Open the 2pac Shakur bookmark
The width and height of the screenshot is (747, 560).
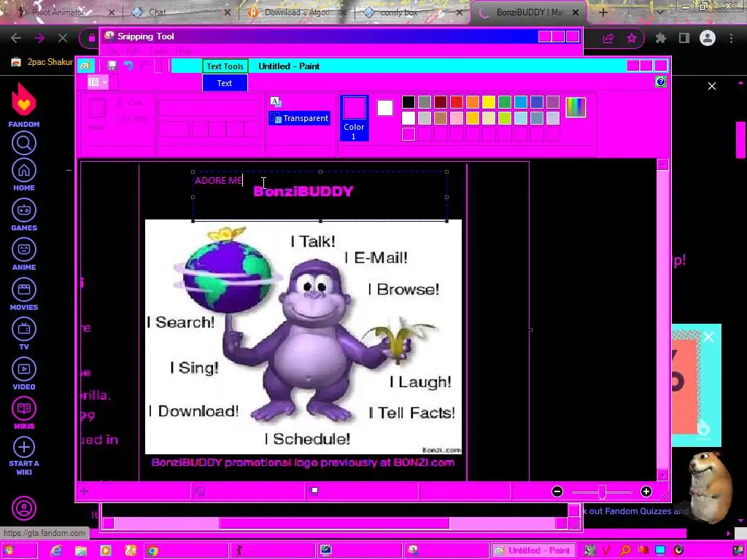[x=42, y=62]
